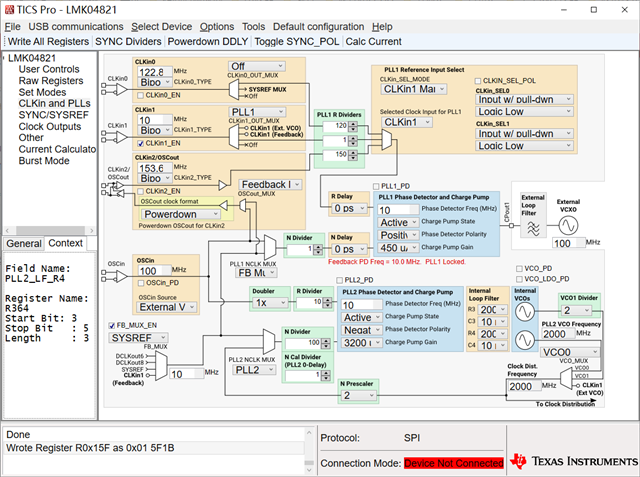
Task: Check the PLL1_PD checkbox
Action: (376, 186)
